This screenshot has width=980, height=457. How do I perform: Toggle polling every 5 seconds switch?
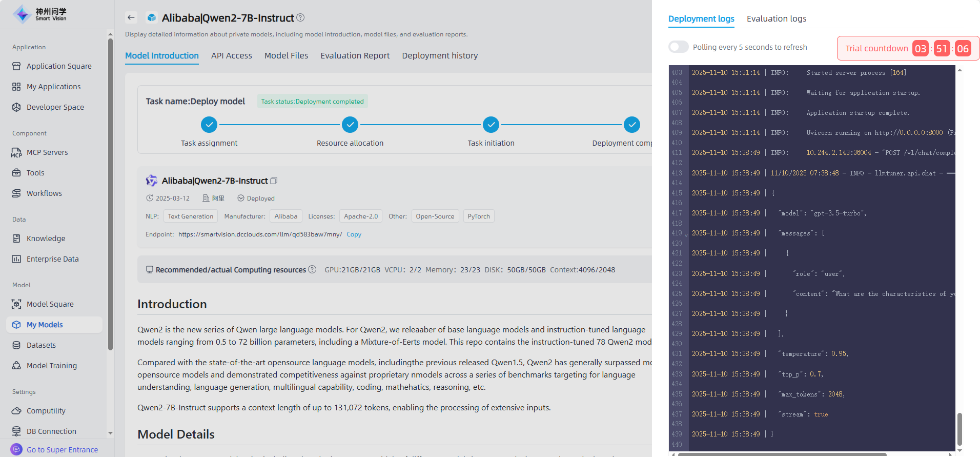(x=678, y=47)
